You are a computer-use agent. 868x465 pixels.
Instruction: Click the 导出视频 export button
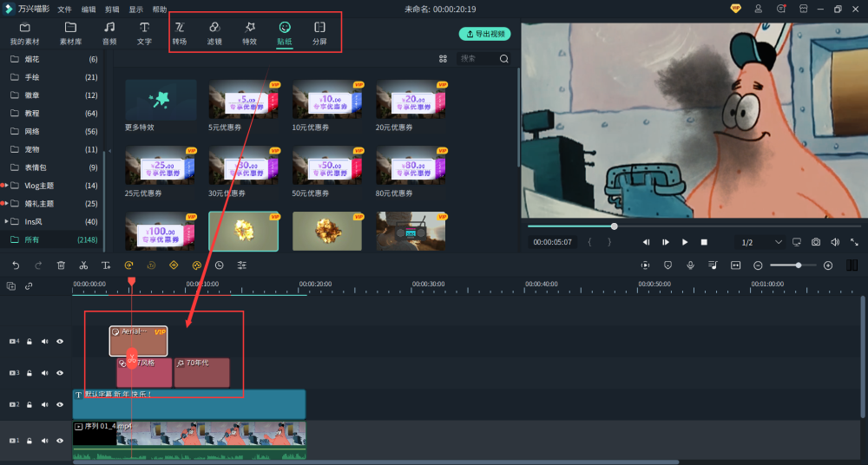click(x=485, y=34)
